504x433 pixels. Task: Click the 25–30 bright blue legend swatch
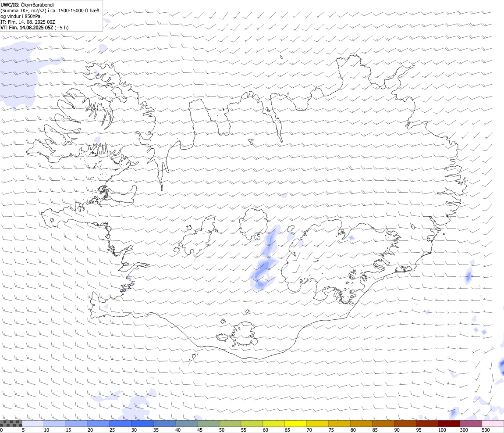[121, 423]
